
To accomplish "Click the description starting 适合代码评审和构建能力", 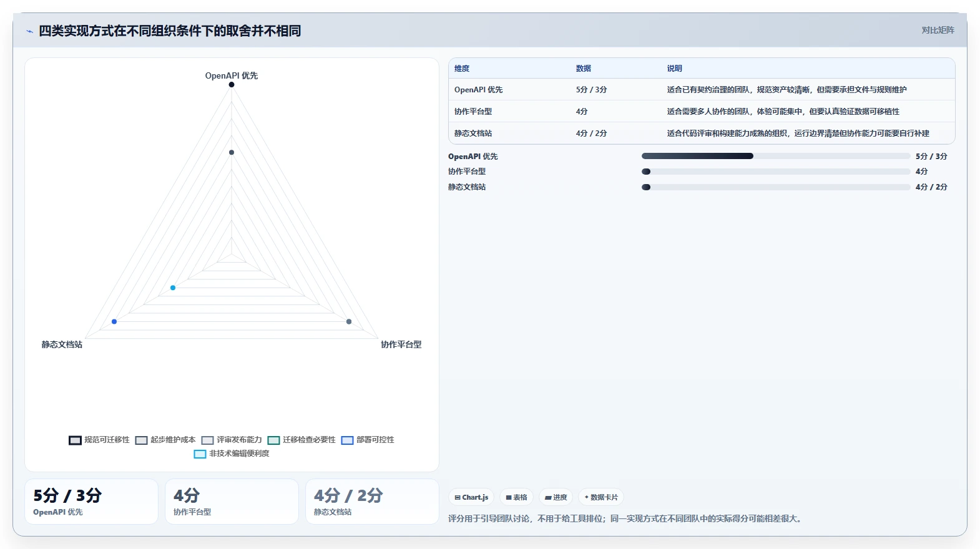I will (798, 134).
